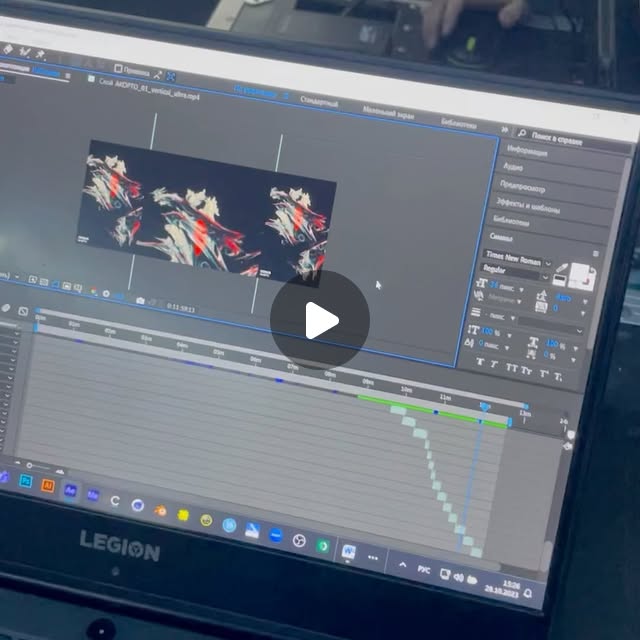Image resolution: width=640 pixels, height=640 pixels.
Task: Switch to the Стандартный workspace tab
Action: pyautogui.click(x=319, y=101)
